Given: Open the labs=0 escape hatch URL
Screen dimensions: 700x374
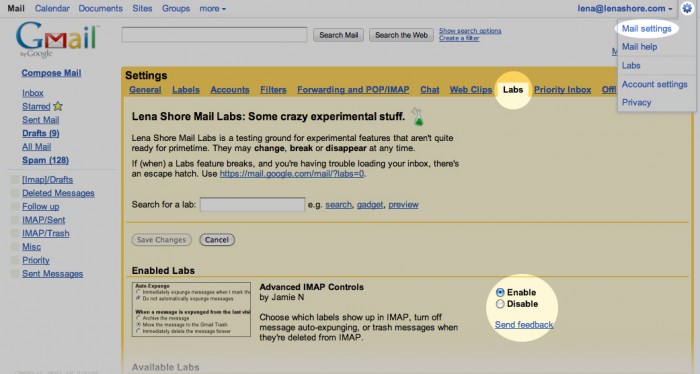Looking at the screenshot, I should (292, 174).
